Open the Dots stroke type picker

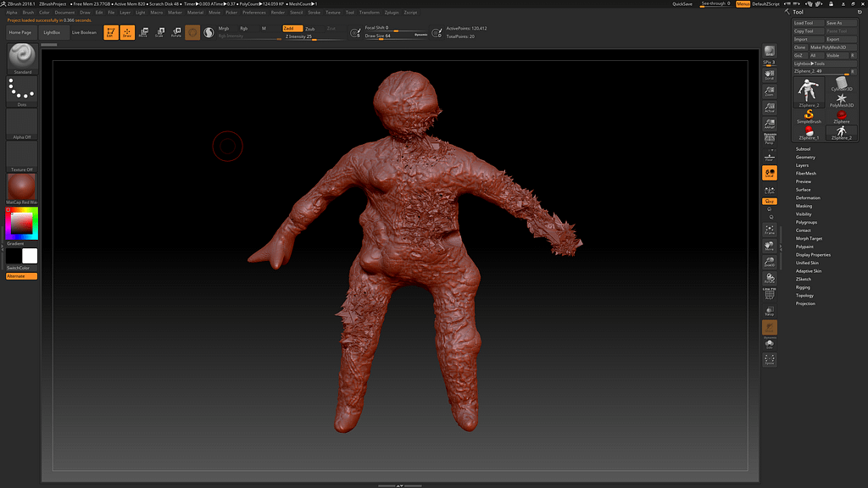point(21,90)
